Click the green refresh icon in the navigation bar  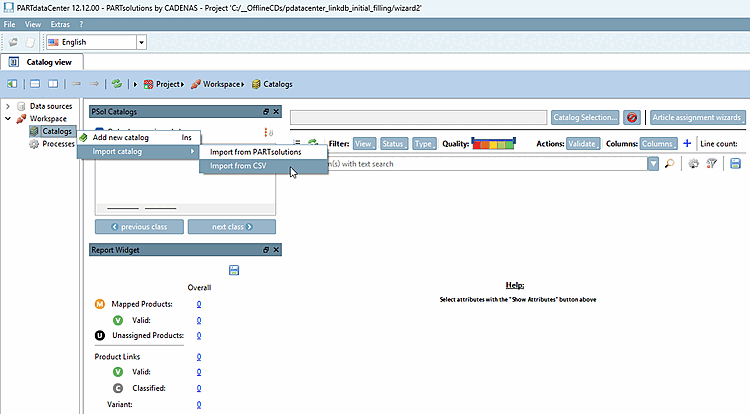(117, 84)
